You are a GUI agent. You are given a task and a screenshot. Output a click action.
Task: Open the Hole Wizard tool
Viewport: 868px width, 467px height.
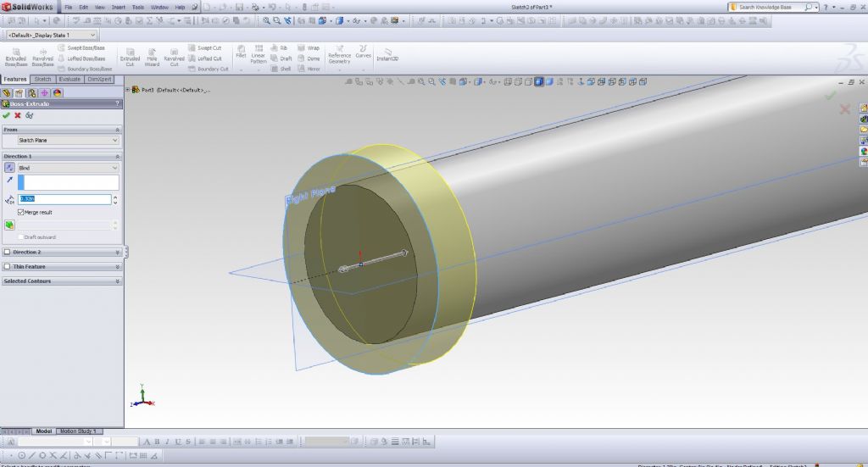152,57
